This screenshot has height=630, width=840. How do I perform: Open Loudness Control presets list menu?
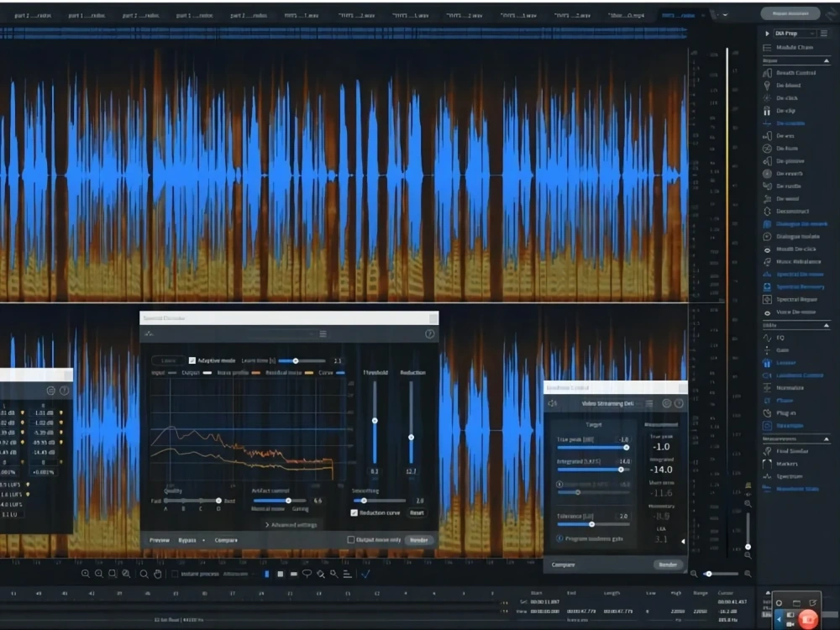[x=649, y=403]
